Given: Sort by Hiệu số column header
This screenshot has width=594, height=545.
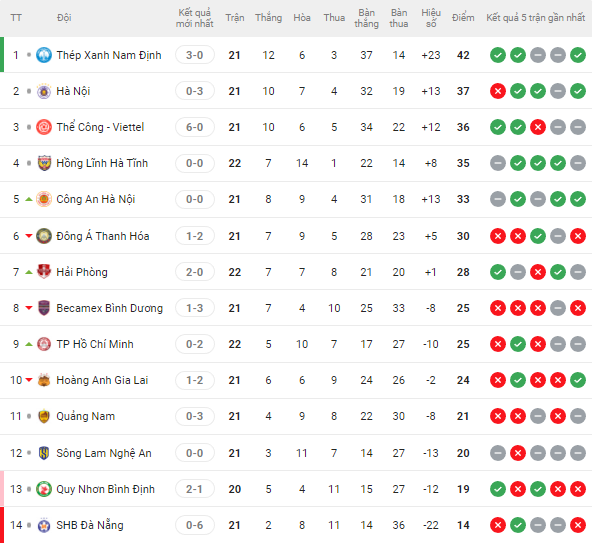Looking at the screenshot, I should coord(431,18).
